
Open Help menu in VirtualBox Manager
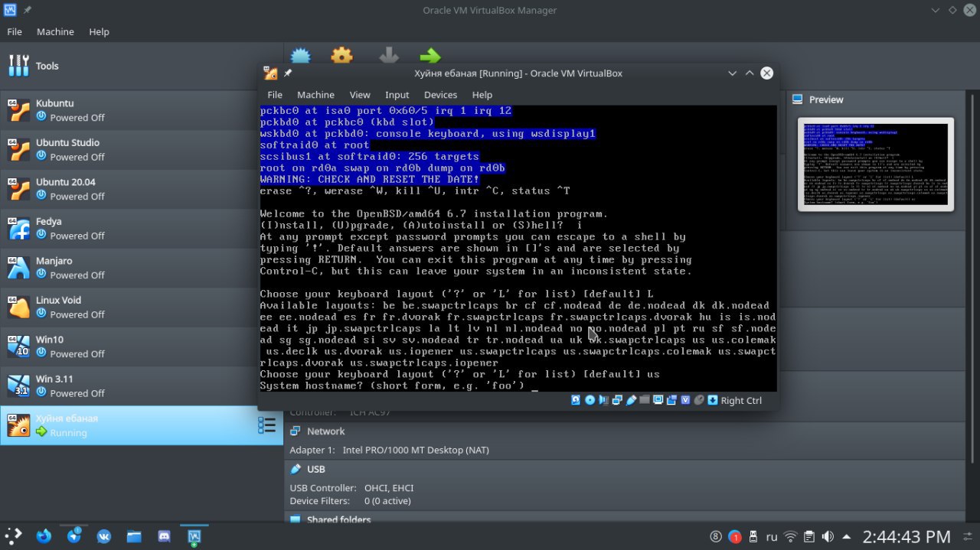99,32
